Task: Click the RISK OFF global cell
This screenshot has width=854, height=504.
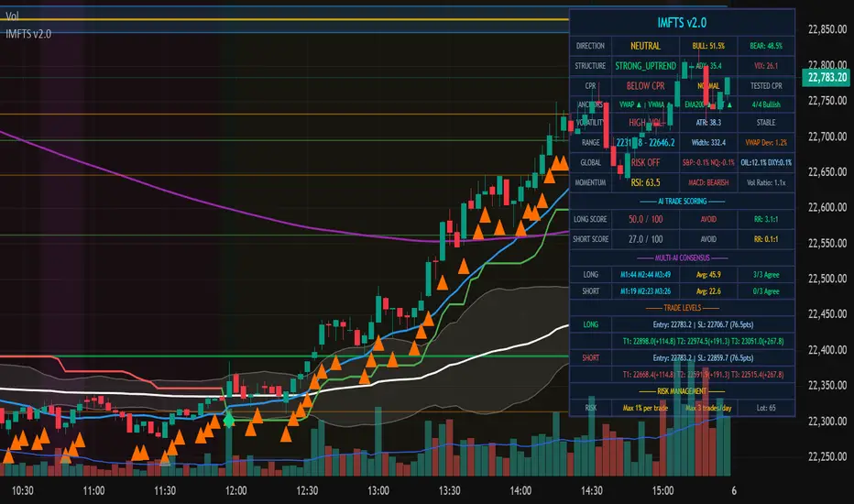Action: [x=645, y=162]
